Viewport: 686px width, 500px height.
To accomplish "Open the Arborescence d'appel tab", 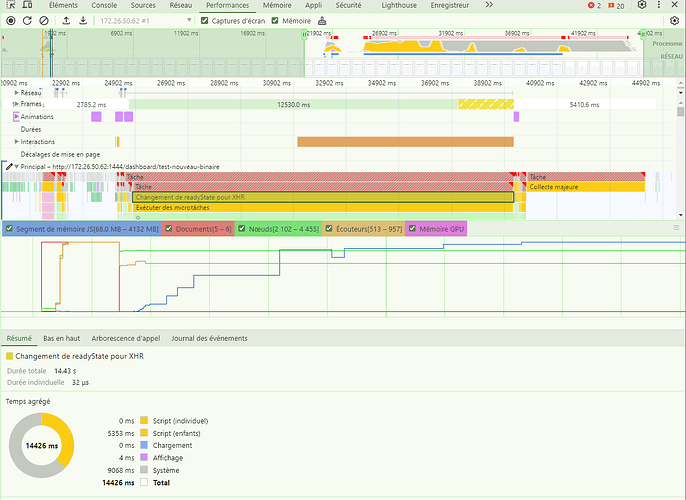I will pyautogui.click(x=126, y=339).
